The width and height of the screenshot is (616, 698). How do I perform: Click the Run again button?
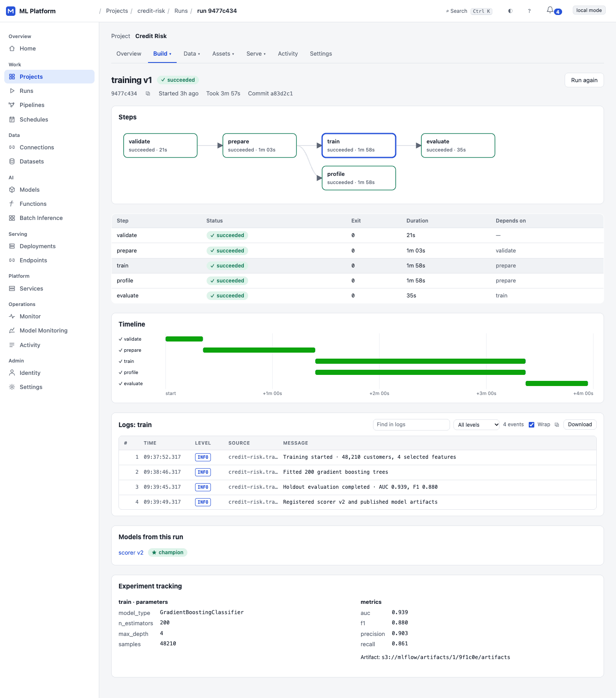pyautogui.click(x=584, y=80)
